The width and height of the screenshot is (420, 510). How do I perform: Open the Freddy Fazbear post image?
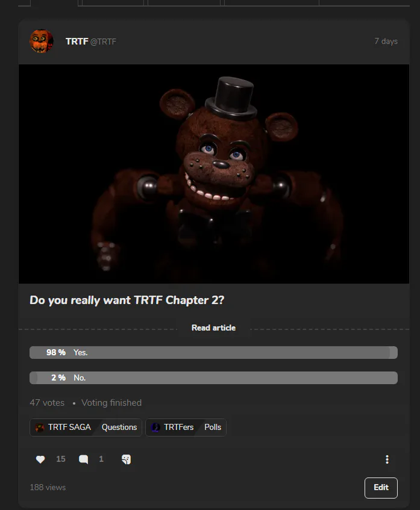pyautogui.click(x=214, y=174)
